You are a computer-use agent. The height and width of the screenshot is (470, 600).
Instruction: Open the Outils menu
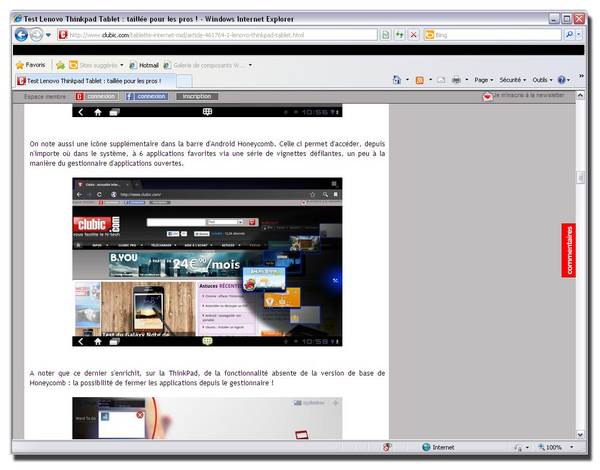[x=542, y=80]
